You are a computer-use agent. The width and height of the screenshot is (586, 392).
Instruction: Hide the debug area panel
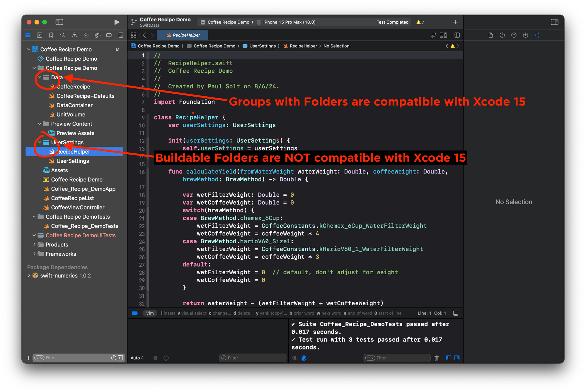(x=456, y=313)
